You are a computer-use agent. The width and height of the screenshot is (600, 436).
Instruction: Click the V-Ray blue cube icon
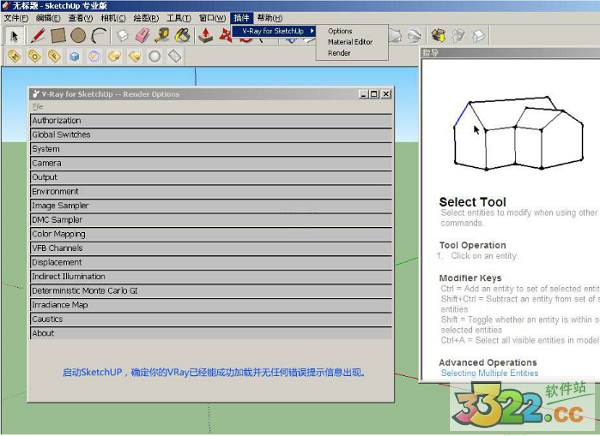(x=74, y=57)
